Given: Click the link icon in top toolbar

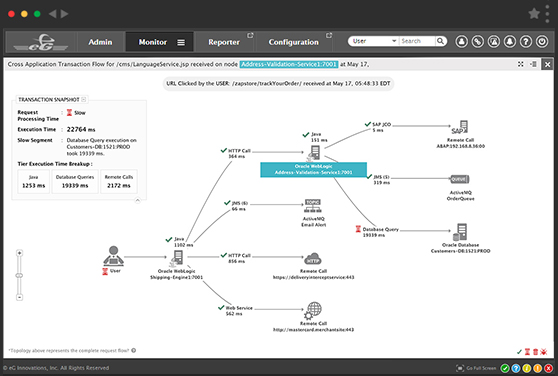Looking at the screenshot, I should click(478, 42).
